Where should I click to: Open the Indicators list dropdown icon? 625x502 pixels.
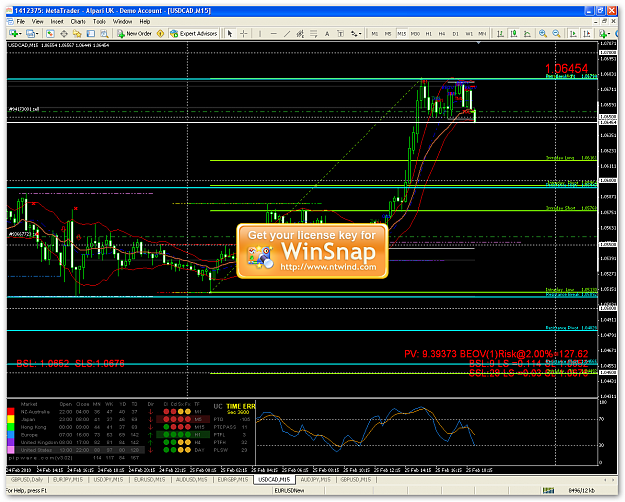(604, 34)
